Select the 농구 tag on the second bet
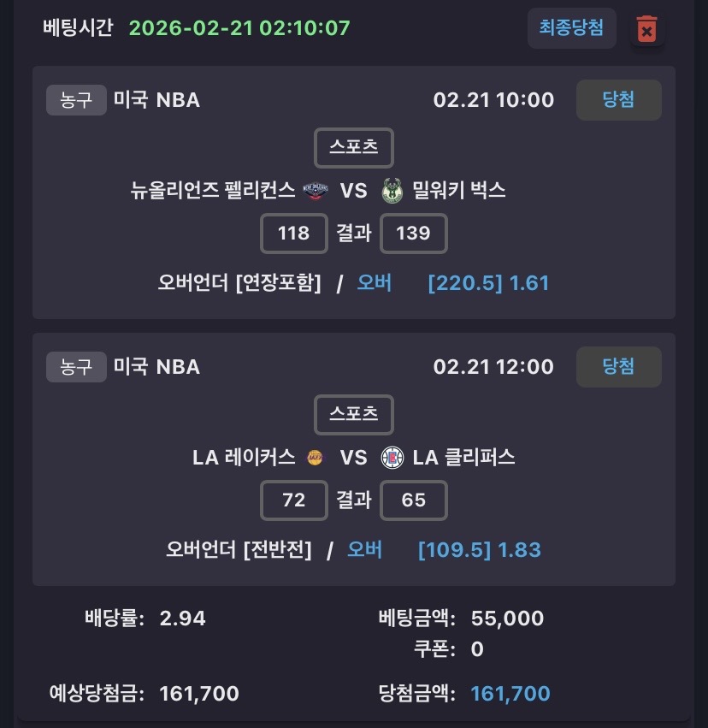The width and height of the screenshot is (708, 728). click(x=76, y=367)
